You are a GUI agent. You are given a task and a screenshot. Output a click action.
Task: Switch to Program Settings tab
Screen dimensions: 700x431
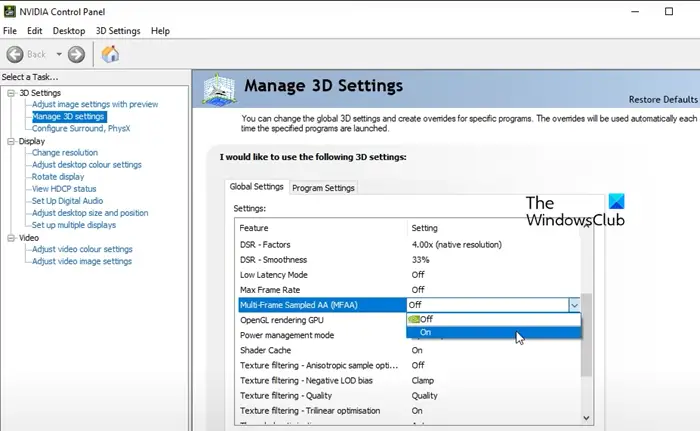[323, 188]
